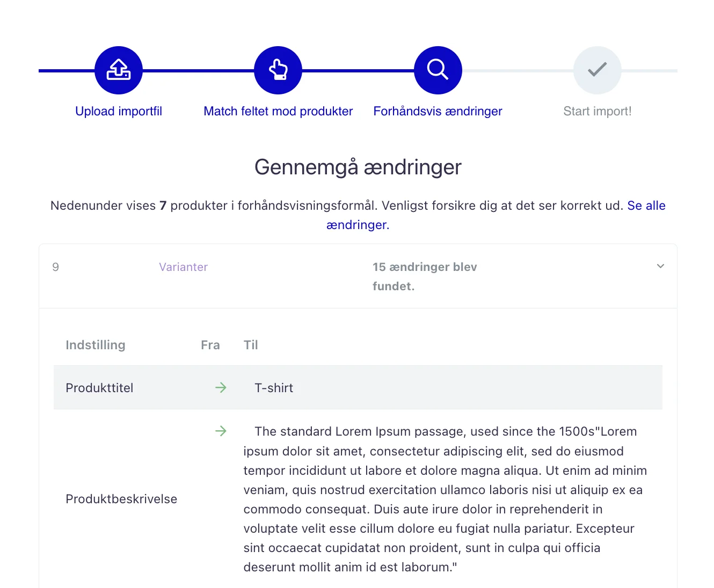Click green arrow in Produkttitel row
This screenshot has height=588, width=714.
click(x=221, y=387)
